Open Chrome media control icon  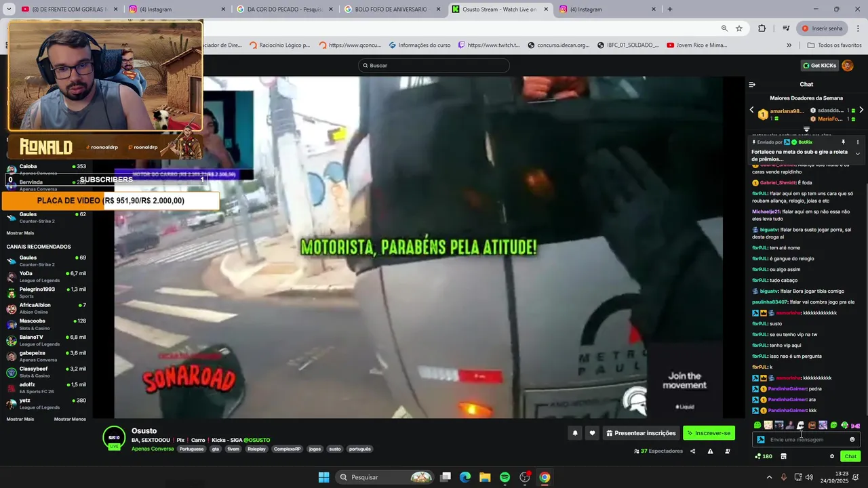coord(786,28)
